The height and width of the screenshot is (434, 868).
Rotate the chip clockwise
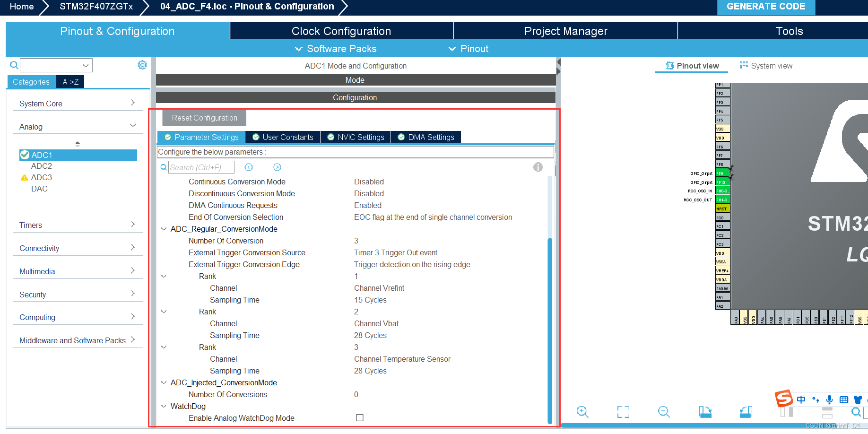705,412
